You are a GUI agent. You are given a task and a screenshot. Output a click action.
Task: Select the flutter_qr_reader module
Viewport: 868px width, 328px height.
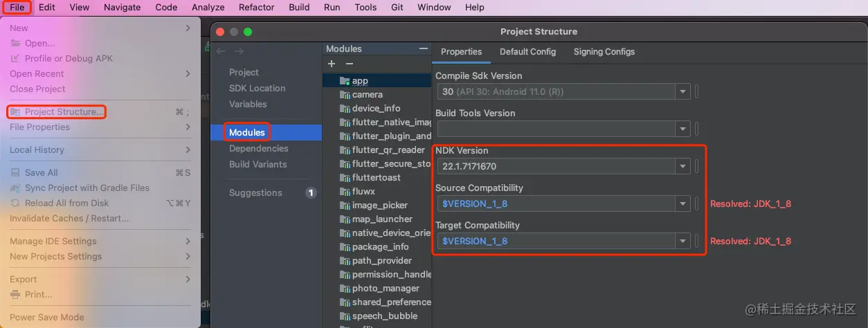coord(388,150)
